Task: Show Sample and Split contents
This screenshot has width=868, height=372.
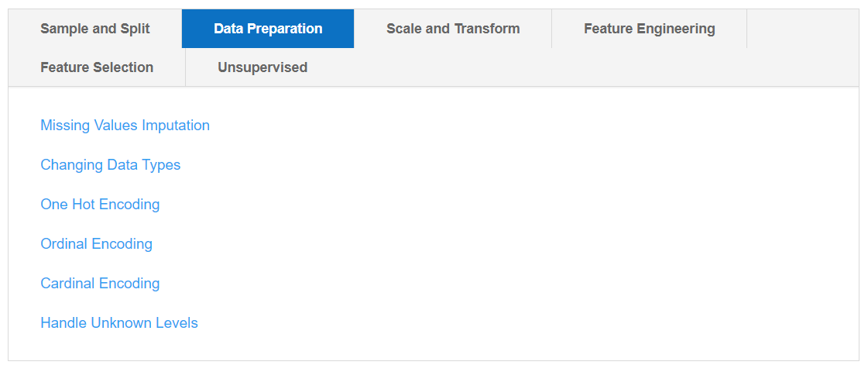Action: (95, 29)
